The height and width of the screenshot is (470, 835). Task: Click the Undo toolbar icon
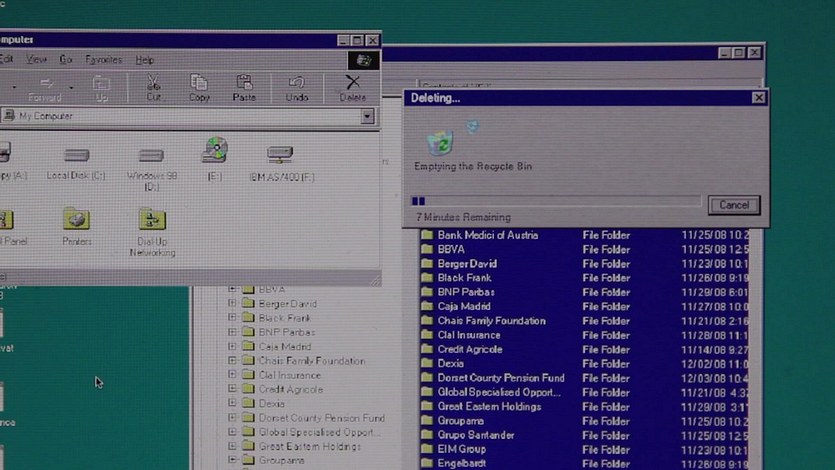tap(296, 87)
